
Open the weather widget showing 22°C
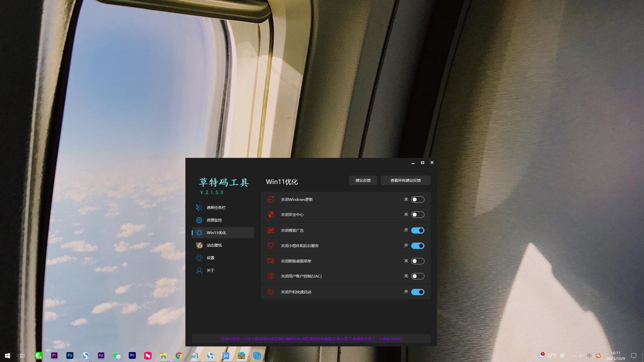tap(551, 355)
